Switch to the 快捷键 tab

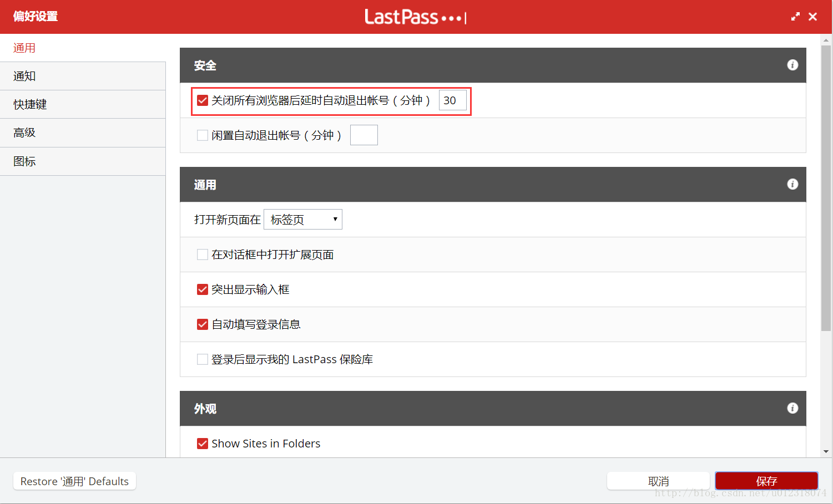(x=83, y=104)
